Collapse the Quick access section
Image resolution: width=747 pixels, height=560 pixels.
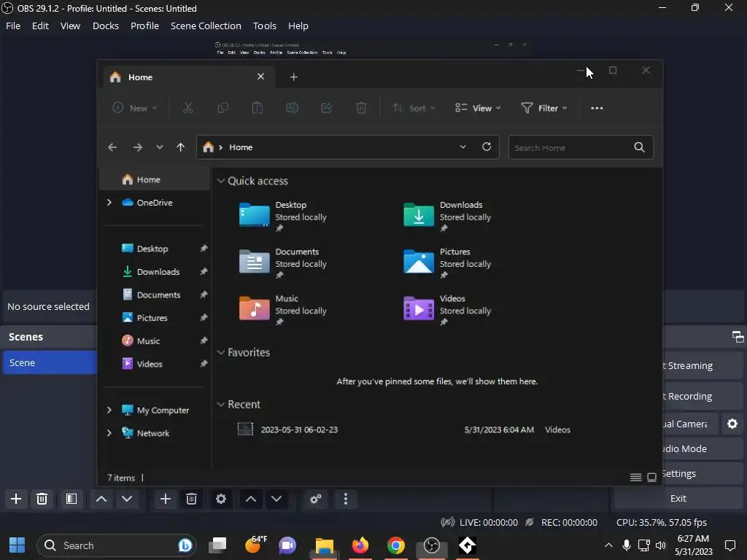pos(220,181)
